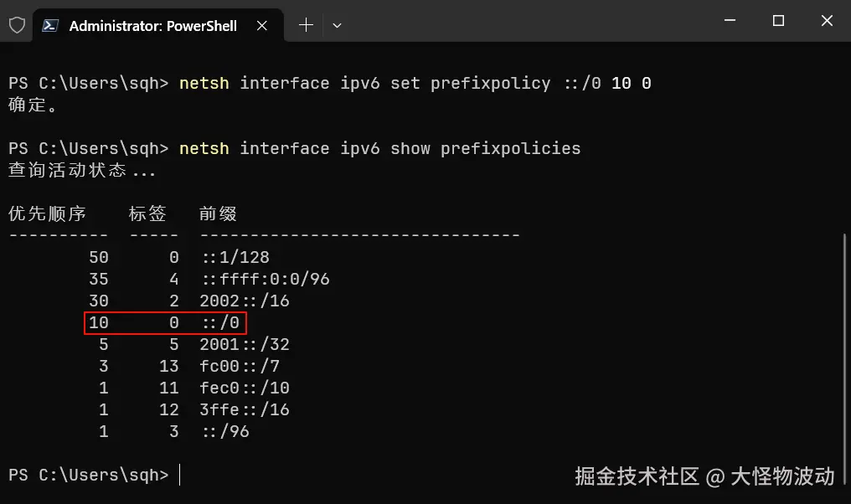The image size is (851, 504).
Task: Click the ::1/128 prefix entry
Action: [x=235, y=257]
